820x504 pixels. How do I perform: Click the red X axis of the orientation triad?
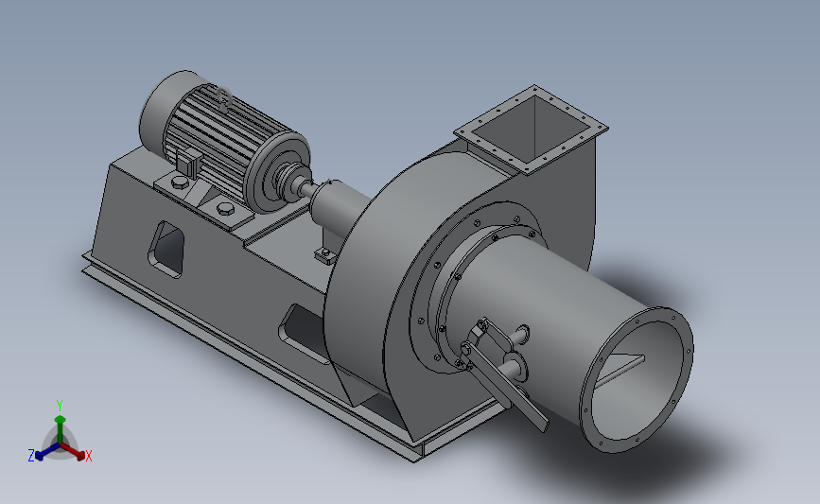tap(73, 451)
